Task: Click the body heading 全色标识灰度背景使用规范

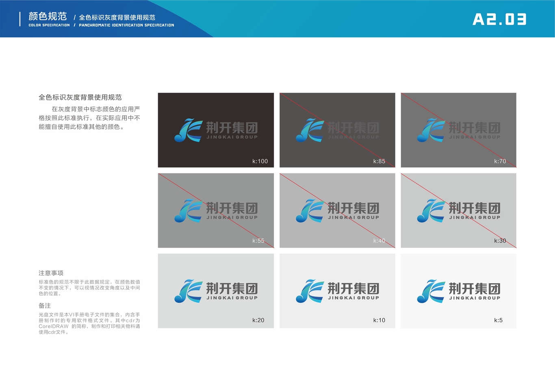Action: [x=80, y=97]
